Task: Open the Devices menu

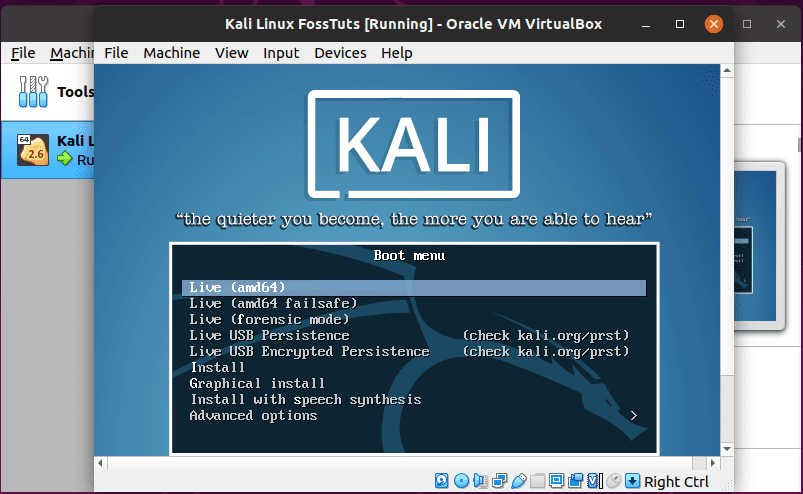Action: pyautogui.click(x=340, y=53)
